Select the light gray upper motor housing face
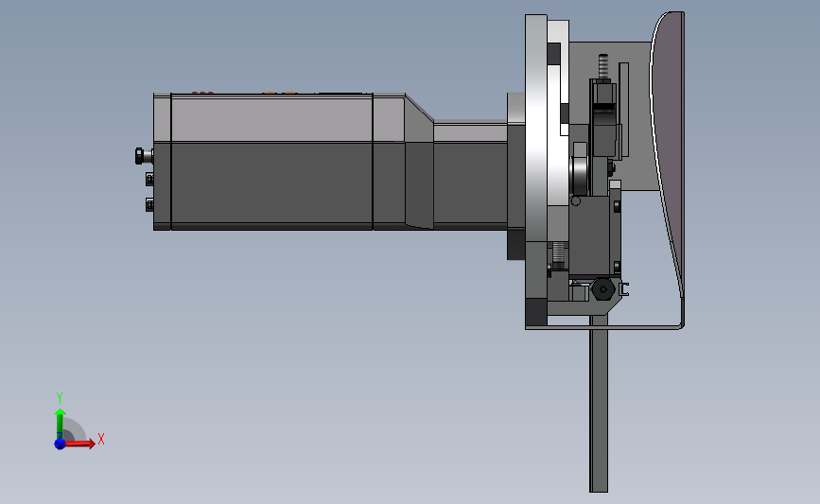The image size is (820, 504). (x=271, y=120)
